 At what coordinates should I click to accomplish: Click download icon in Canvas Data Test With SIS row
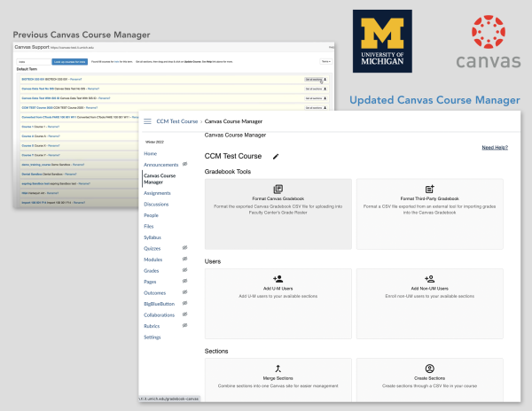pos(325,98)
